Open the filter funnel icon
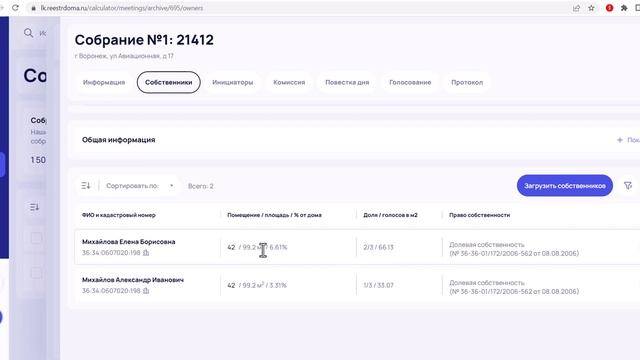 [628, 186]
